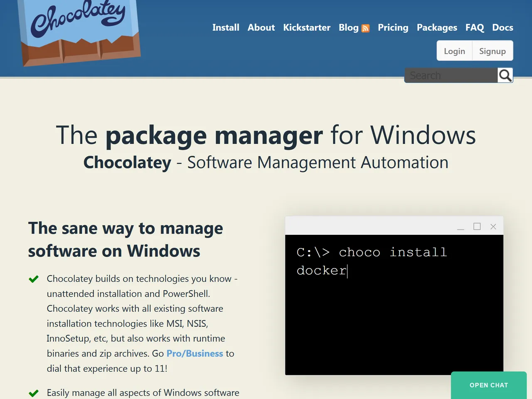
Task: Click the Open Chat button
Action: (489, 385)
